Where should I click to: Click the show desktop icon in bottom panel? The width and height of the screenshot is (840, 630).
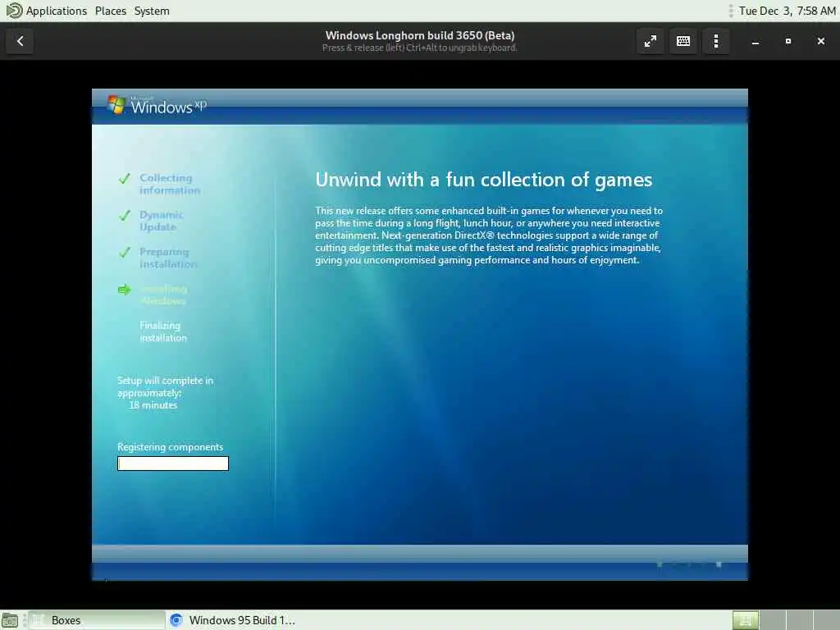click(10, 620)
